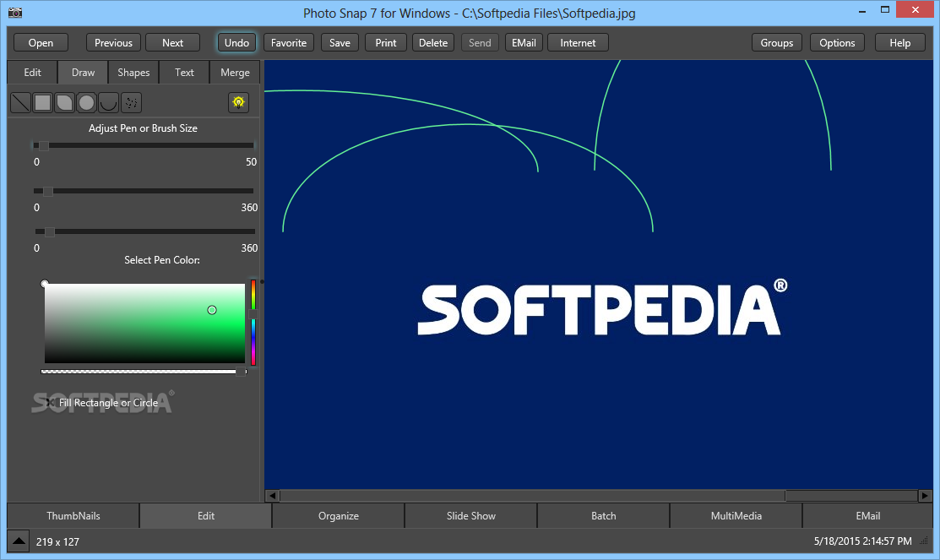This screenshot has width=940, height=560.
Task: Click the up-arrow icon in status bar
Action: coord(19,541)
